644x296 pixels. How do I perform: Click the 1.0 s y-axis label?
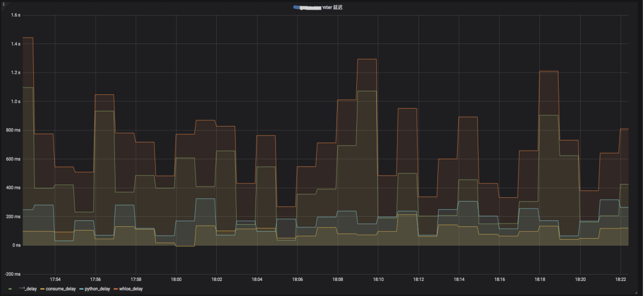pyautogui.click(x=16, y=101)
